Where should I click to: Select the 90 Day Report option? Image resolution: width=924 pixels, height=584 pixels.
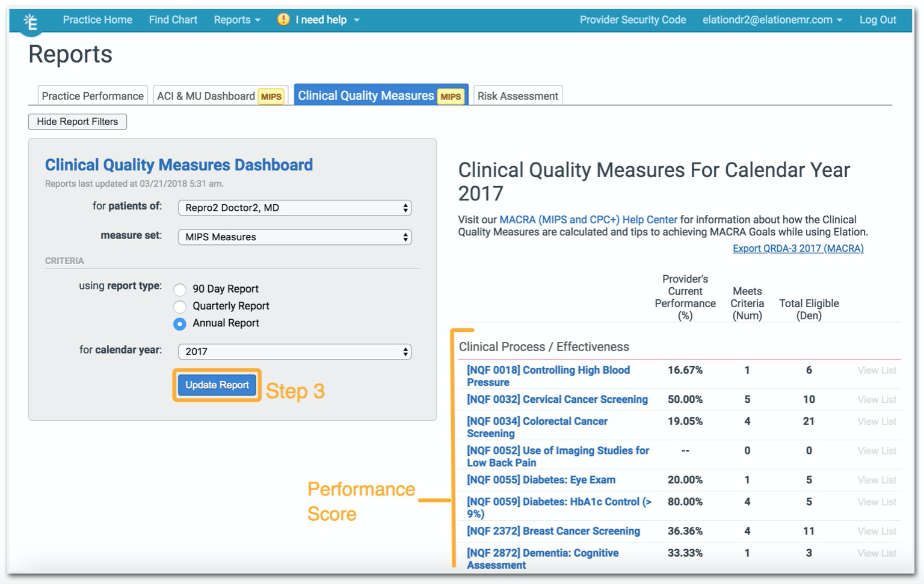(x=180, y=290)
